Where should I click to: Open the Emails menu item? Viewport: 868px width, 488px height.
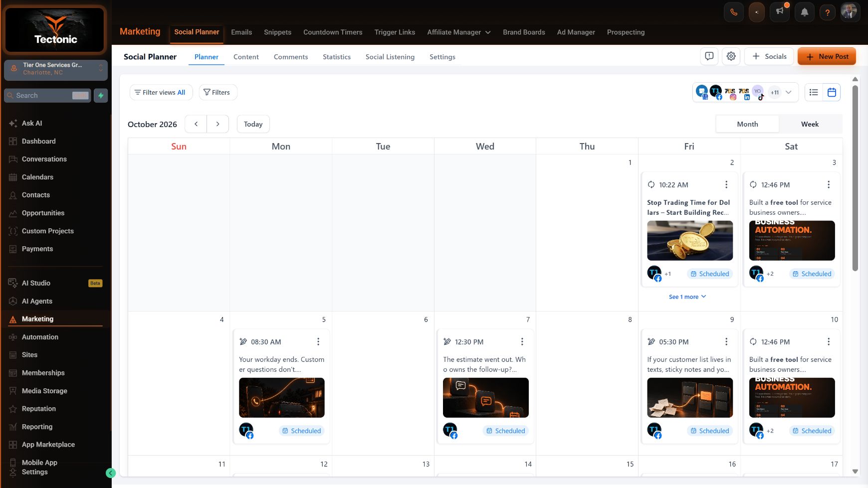(x=241, y=32)
